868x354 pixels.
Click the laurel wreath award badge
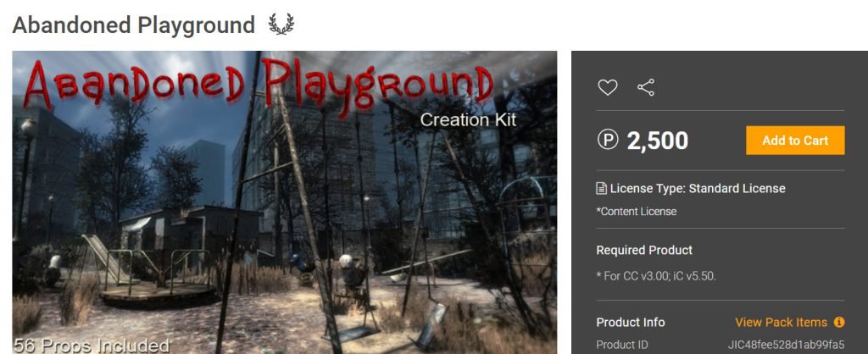coord(281,25)
